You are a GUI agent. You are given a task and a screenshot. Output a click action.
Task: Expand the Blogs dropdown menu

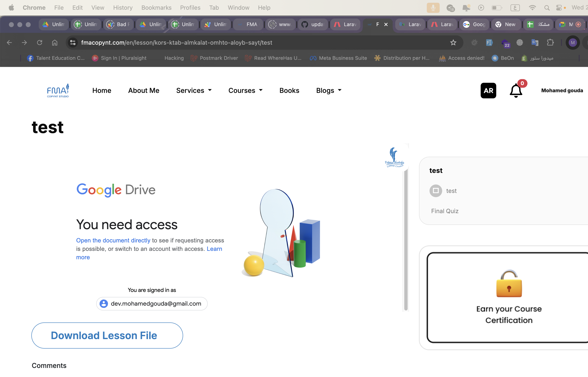[x=329, y=91]
